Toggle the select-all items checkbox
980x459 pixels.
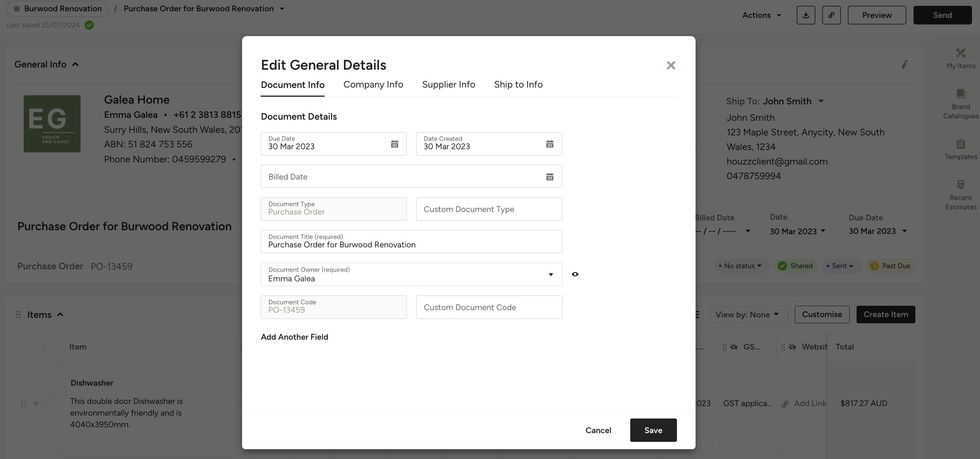pos(49,347)
